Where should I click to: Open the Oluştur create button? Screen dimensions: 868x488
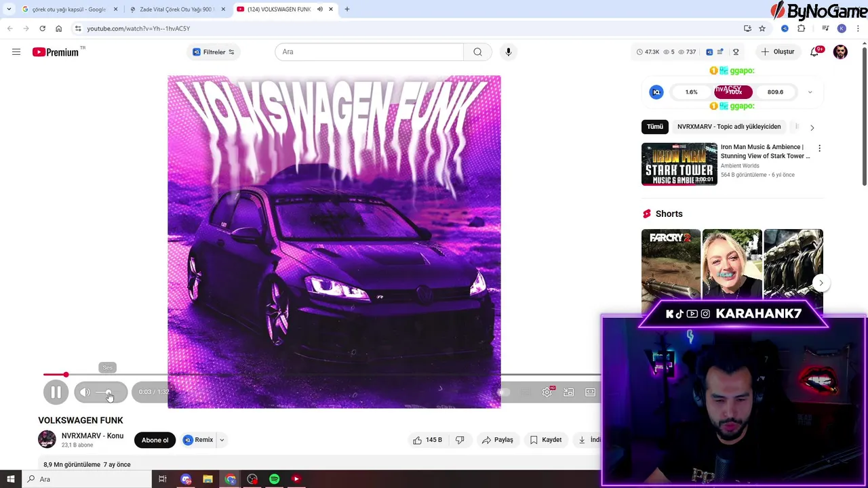pyautogui.click(x=777, y=52)
